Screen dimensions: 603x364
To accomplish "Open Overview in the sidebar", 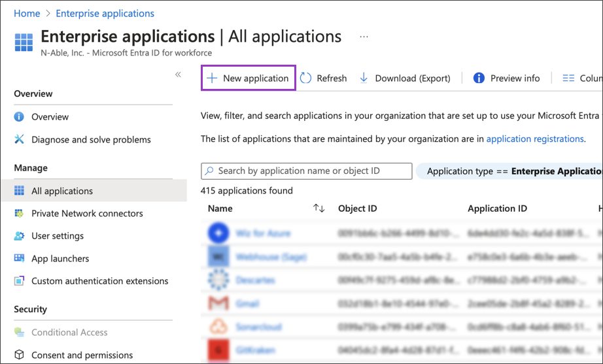I will (x=50, y=117).
